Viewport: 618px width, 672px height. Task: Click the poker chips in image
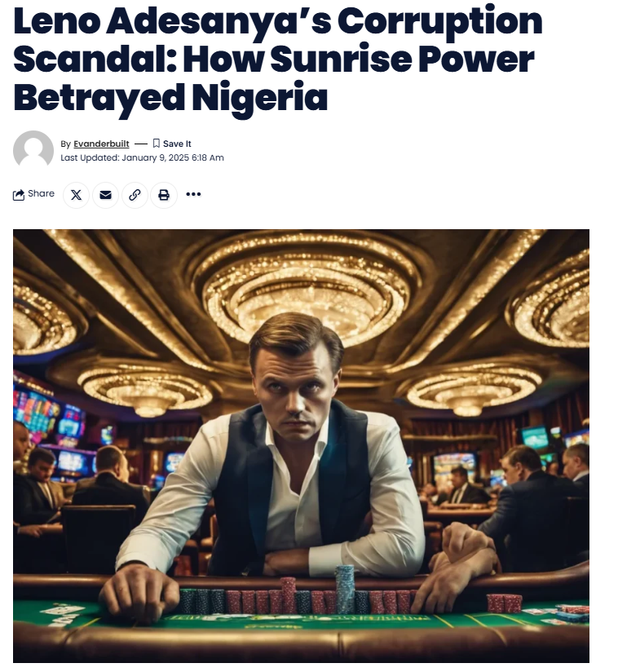(298, 595)
